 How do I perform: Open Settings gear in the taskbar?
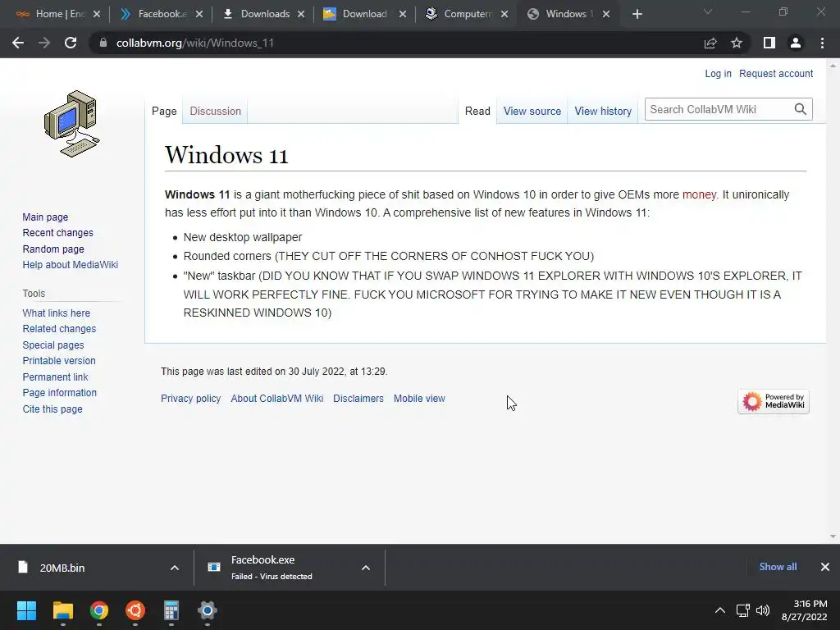click(x=208, y=610)
